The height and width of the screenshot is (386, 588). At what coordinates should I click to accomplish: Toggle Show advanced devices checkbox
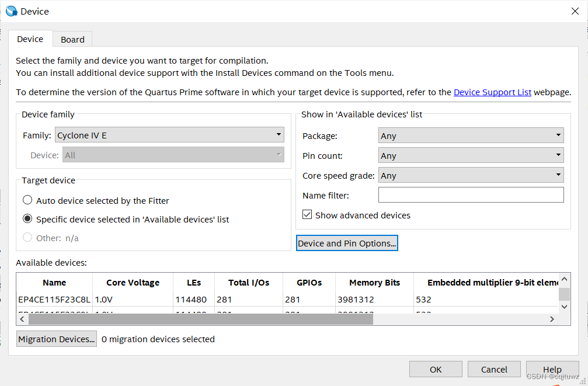307,215
